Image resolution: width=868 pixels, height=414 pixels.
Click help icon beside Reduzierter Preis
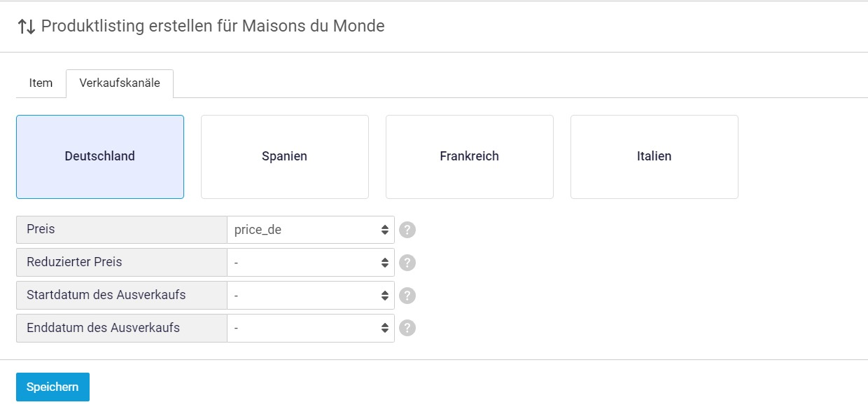407,263
